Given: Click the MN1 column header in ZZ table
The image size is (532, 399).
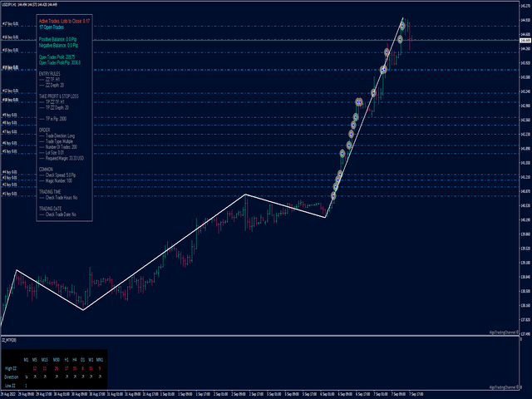Looking at the screenshot, I should [100, 360].
